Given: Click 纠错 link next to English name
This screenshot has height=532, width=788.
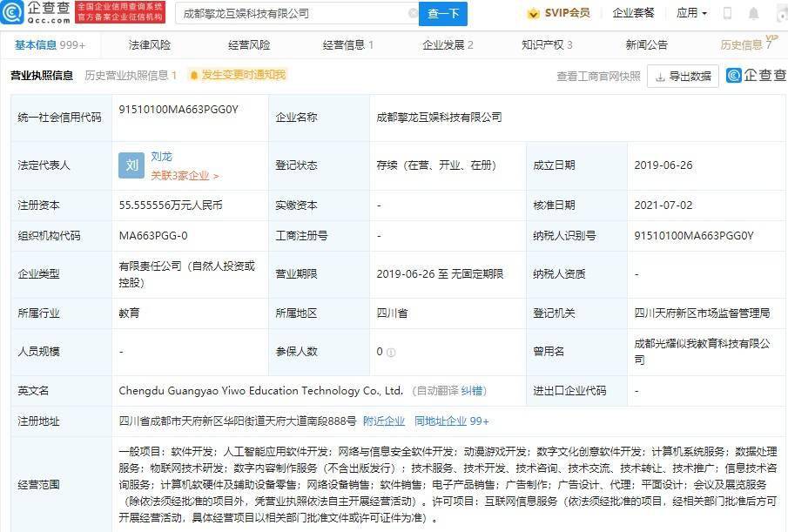Looking at the screenshot, I should pos(471,391).
